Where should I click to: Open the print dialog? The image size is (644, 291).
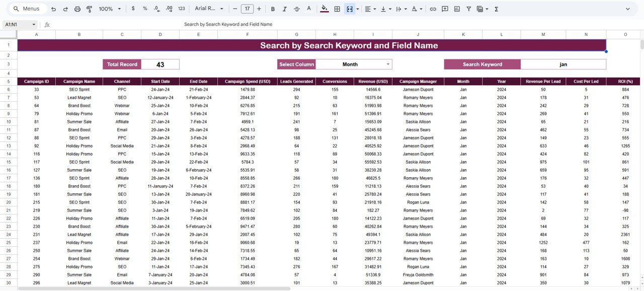[x=76, y=9]
